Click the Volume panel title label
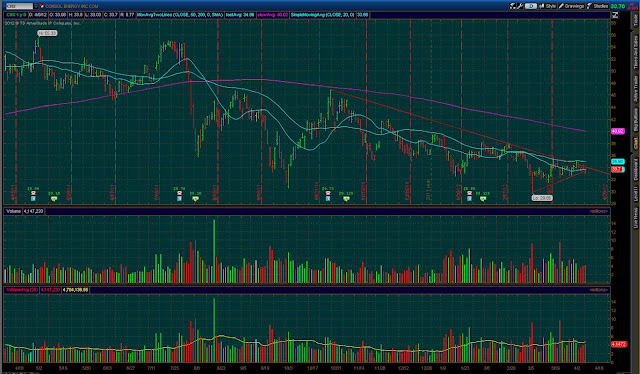The width and height of the screenshot is (640, 374). 13,211
